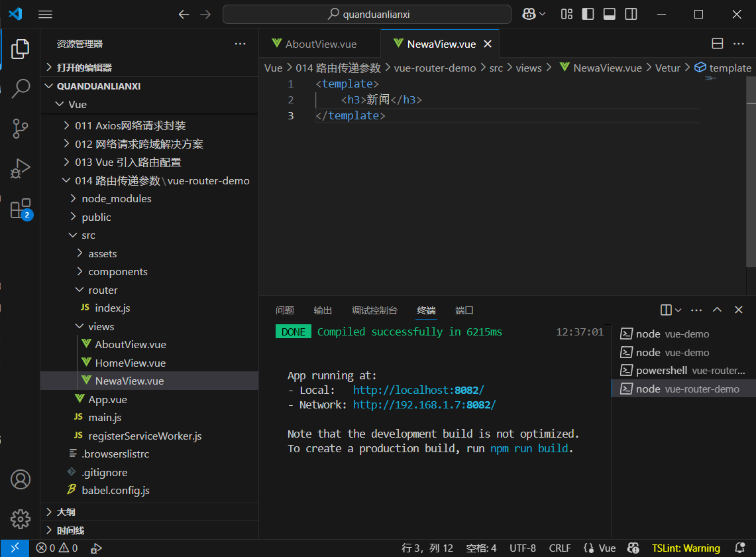Toggle the secondary side bar

(x=631, y=14)
